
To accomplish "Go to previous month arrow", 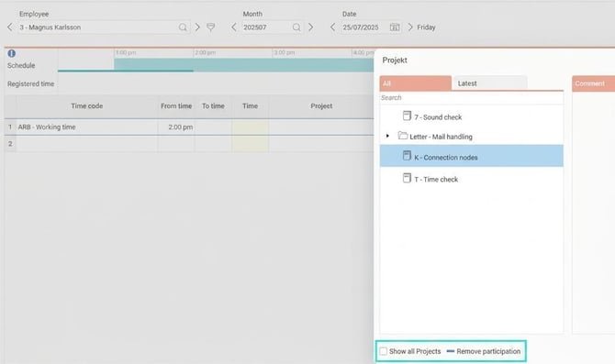I will point(234,27).
